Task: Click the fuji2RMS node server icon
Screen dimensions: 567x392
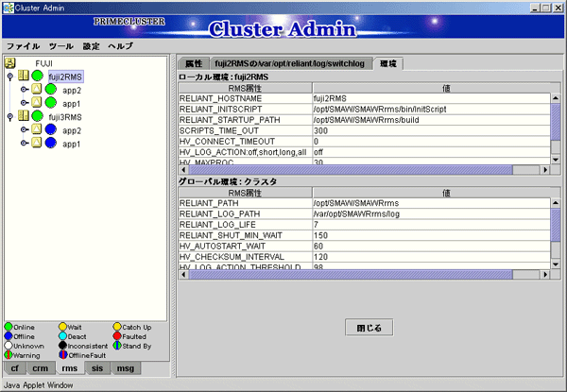Action: click(24, 76)
